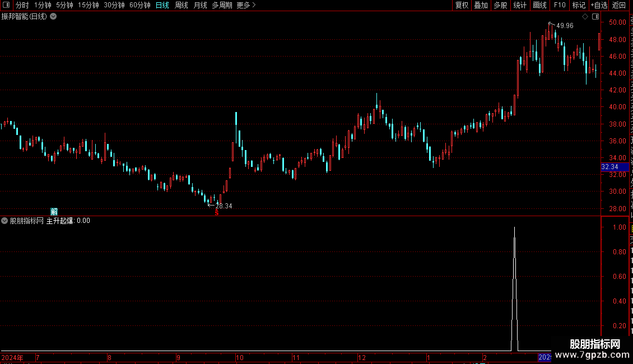Select the 1分钟 period
The image size is (633, 364).
(43, 5)
